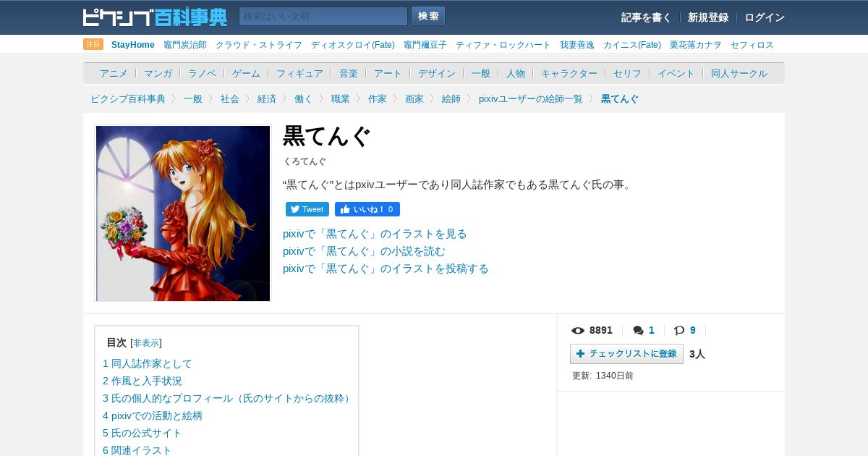
Task: Open StayHome trending tag
Action: click(x=133, y=45)
